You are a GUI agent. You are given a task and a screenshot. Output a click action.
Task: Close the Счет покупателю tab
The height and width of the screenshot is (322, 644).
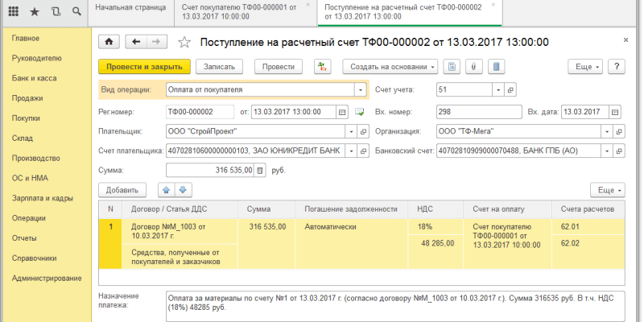coord(308,6)
